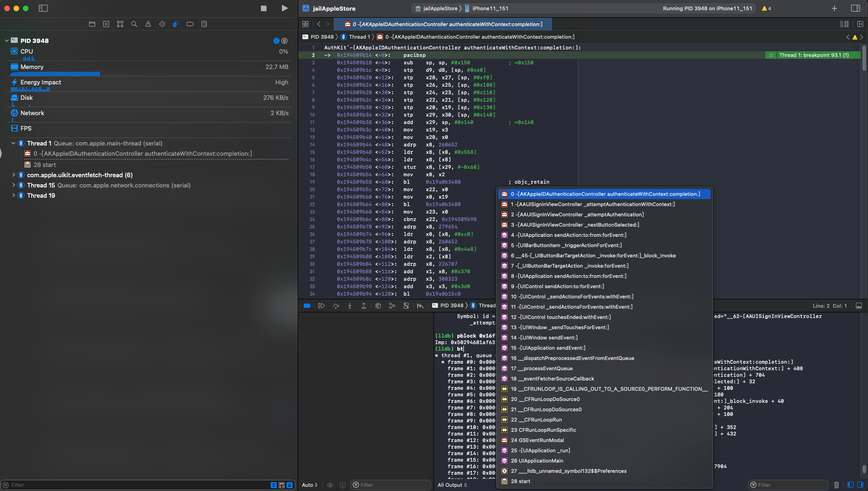
Task: Click the console Filter field
Action: point(788,485)
